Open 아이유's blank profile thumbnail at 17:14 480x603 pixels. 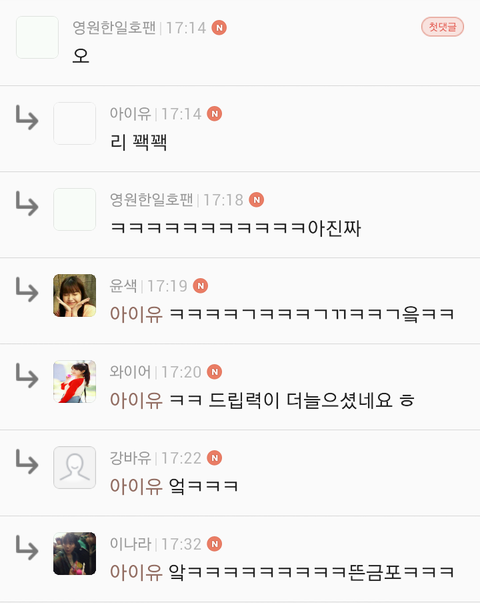pos(75,123)
